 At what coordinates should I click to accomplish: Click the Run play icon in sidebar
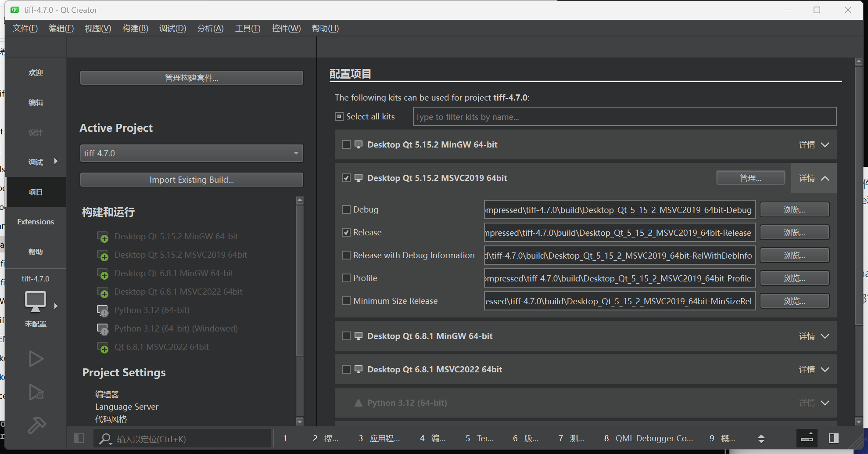pyautogui.click(x=36, y=359)
